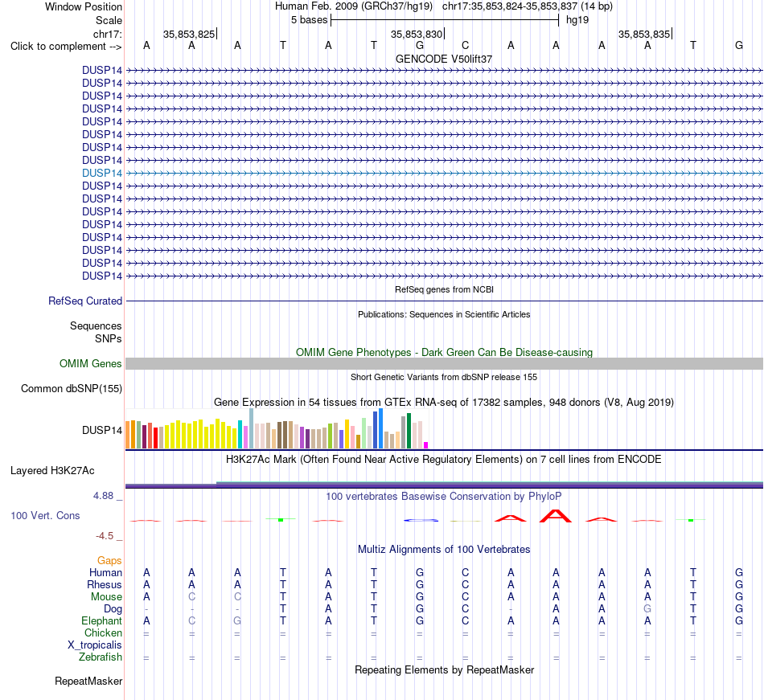This screenshot has height=700, width=764.
Task: Open the 100 vertebrates Basewise Conservation by PhyloP title
Action: 444,497
